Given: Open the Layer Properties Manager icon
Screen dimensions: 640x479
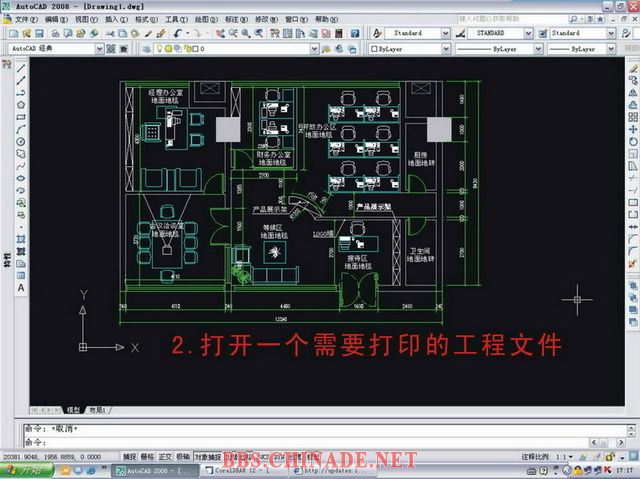Looking at the screenshot, I should [x=147, y=49].
